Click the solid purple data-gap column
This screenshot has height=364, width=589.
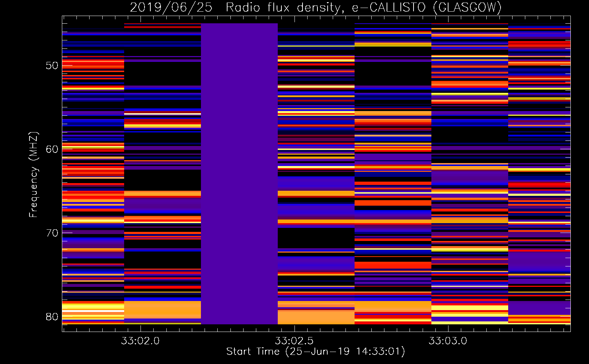pos(239,174)
